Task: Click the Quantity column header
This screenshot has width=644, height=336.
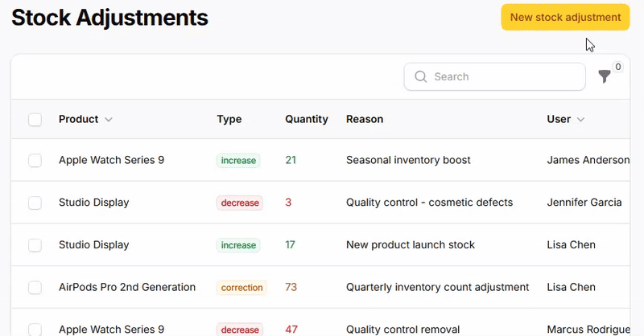Action: [x=307, y=119]
